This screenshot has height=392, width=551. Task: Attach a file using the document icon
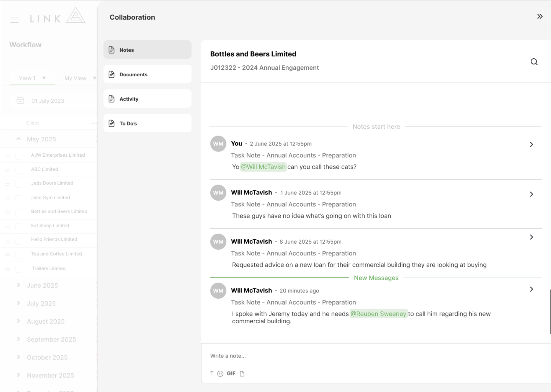tap(242, 373)
